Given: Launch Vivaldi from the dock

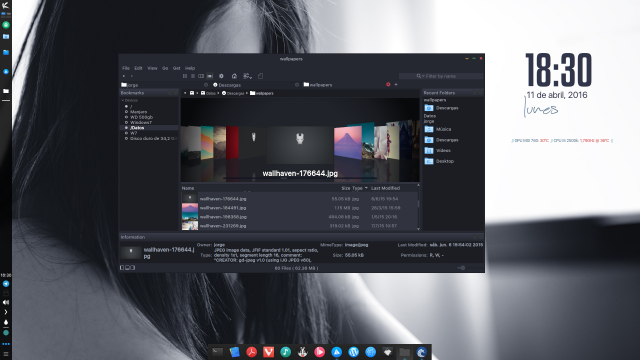Looking at the screenshot, I should 268,352.
